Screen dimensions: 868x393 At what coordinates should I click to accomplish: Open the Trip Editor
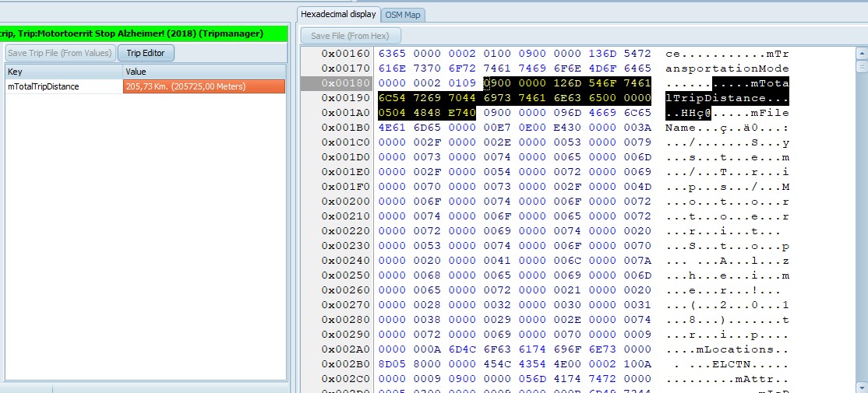point(146,53)
